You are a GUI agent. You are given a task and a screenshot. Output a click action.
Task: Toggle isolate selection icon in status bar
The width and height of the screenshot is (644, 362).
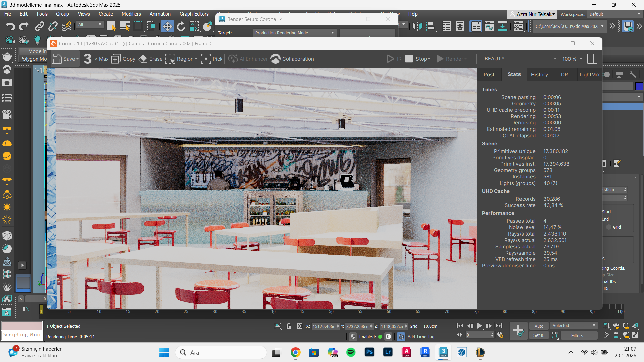coord(278,326)
